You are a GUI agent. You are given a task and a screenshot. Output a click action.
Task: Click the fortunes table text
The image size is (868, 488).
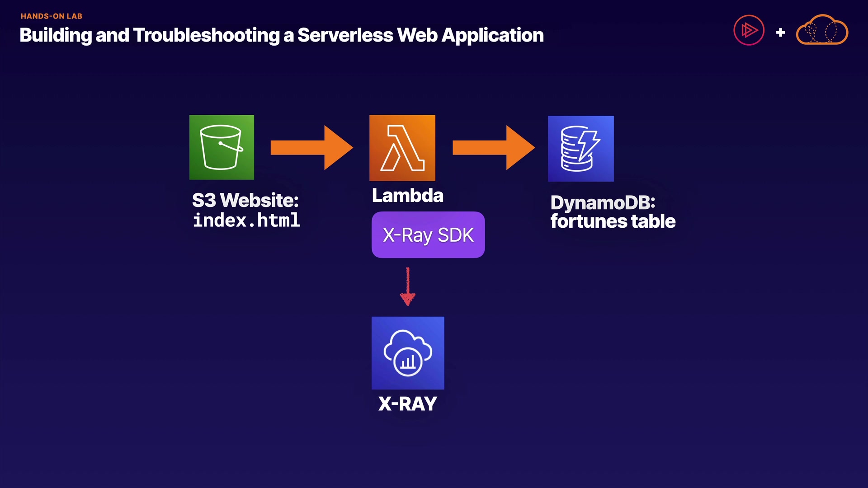click(x=613, y=221)
